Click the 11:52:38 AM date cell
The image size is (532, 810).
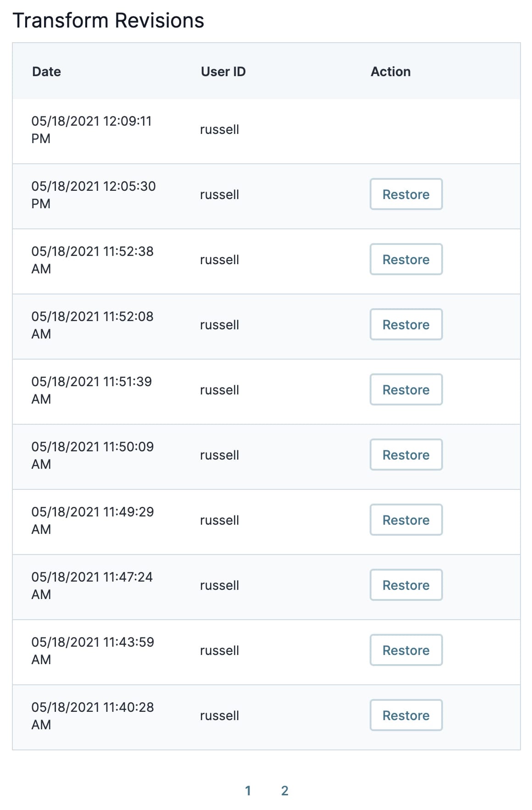pyautogui.click(x=92, y=260)
